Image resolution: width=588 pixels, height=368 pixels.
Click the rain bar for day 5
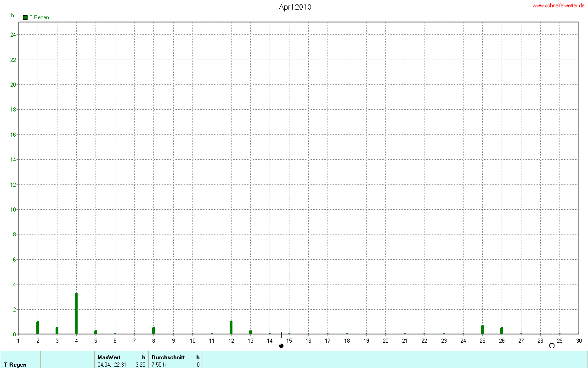pyautogui.click(x=96, y=332)
